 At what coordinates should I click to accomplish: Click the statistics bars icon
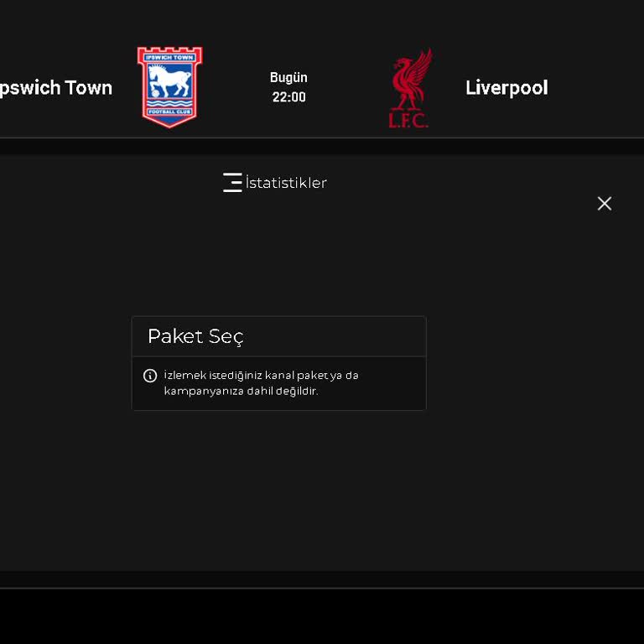coord(232,182)
